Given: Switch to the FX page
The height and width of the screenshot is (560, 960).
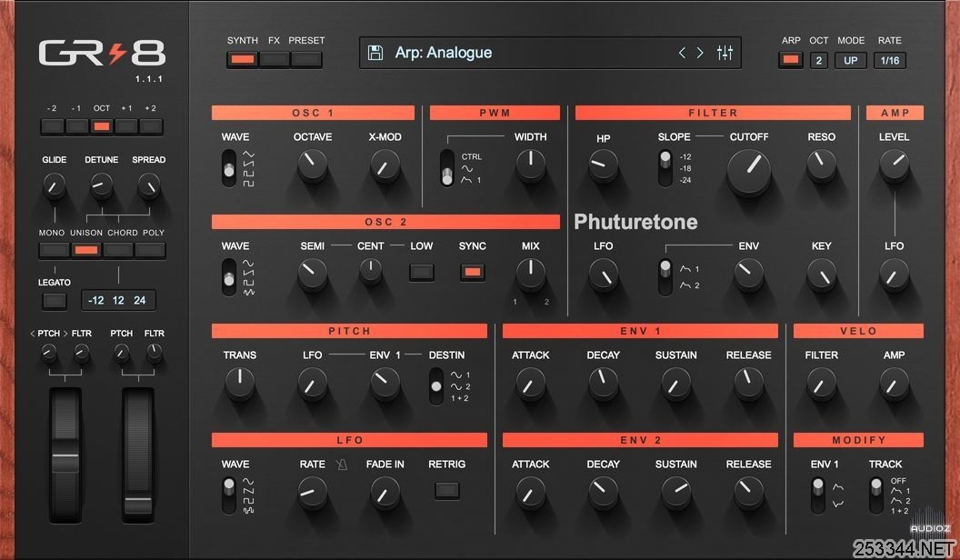Looking at the screenshot, I should point(275,59).
